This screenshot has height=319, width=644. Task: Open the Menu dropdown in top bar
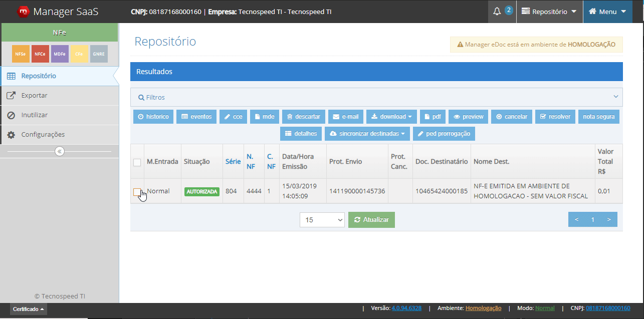pyautogui.click(x=607, y=12)
